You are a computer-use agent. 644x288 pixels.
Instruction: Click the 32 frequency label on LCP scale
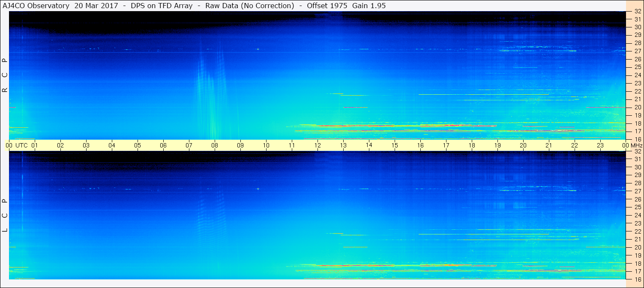[x=638, y=151]
